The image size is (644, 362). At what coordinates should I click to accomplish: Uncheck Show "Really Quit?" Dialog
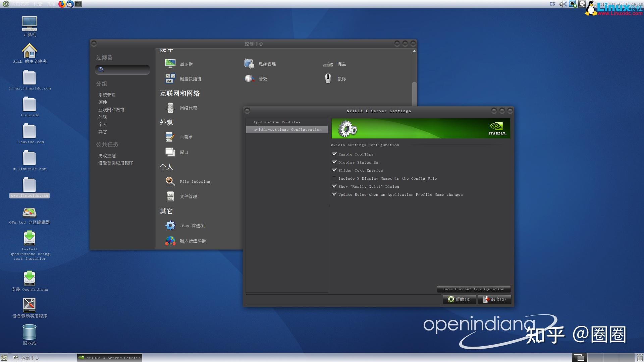tap(334, 186)
